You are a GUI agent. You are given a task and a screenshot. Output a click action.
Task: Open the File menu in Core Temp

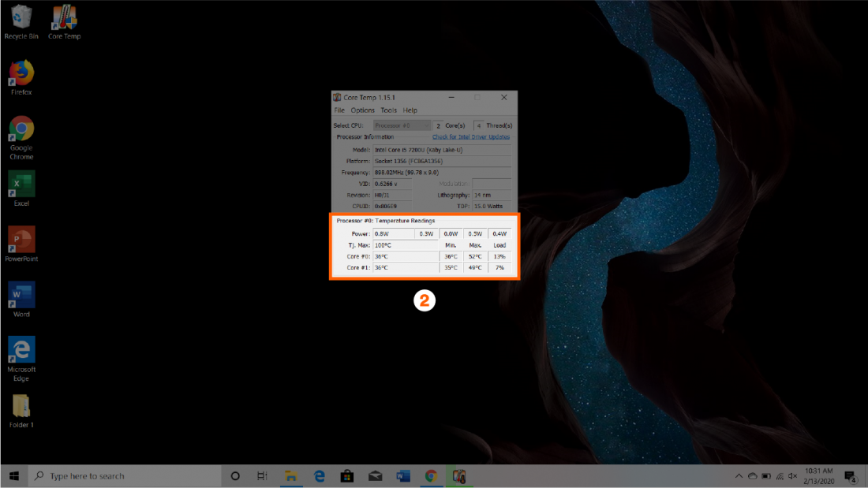(x=339, y=110)
